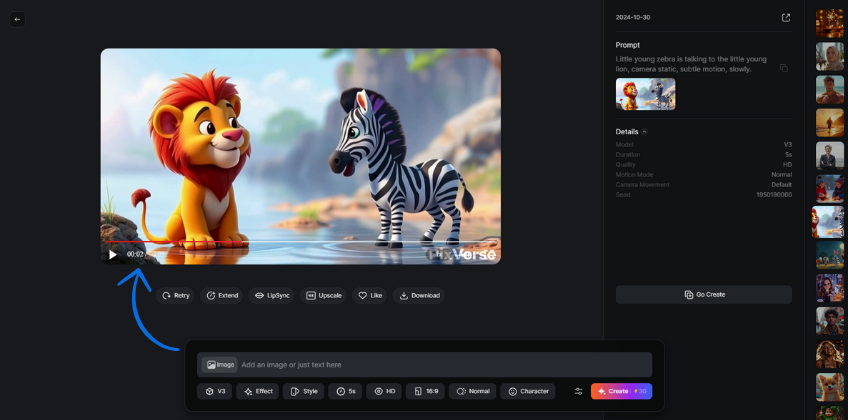Open the Character selector
Screen dimensions: 848x420
[x=528, y=391]
